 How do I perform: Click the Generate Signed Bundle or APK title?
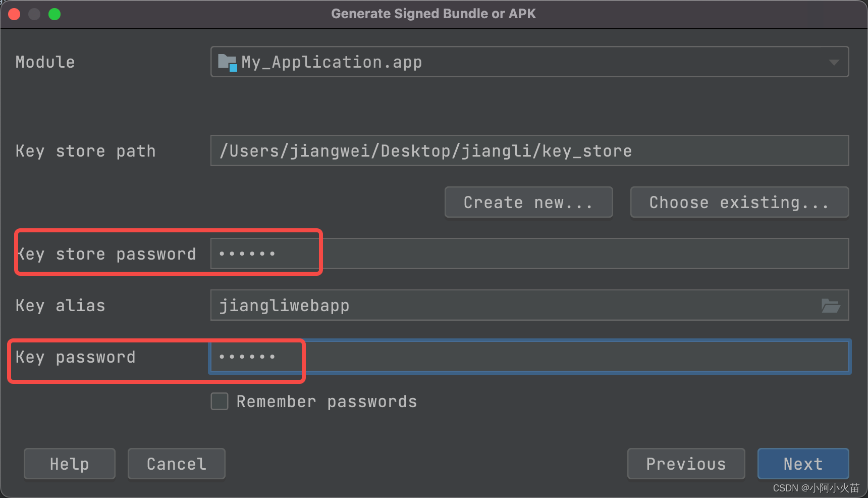433,14
